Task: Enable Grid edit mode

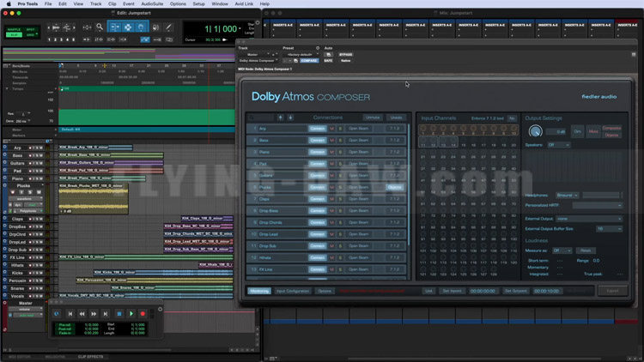Action: (x=30, y=35)
